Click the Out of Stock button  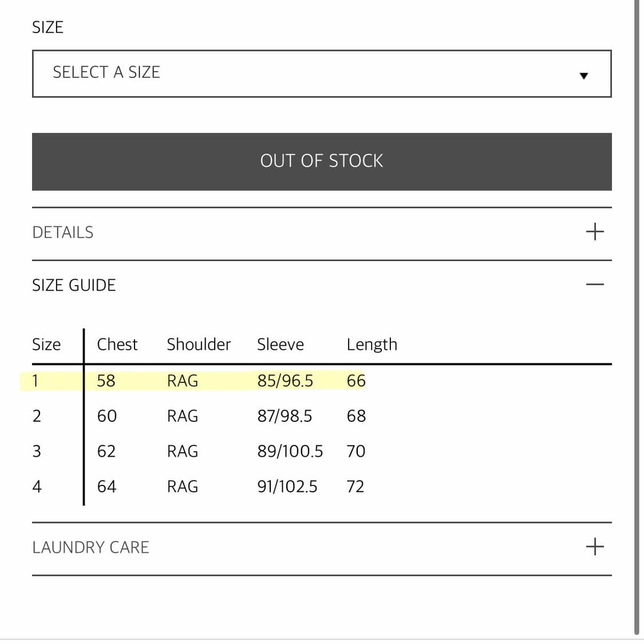coord(322,161)
